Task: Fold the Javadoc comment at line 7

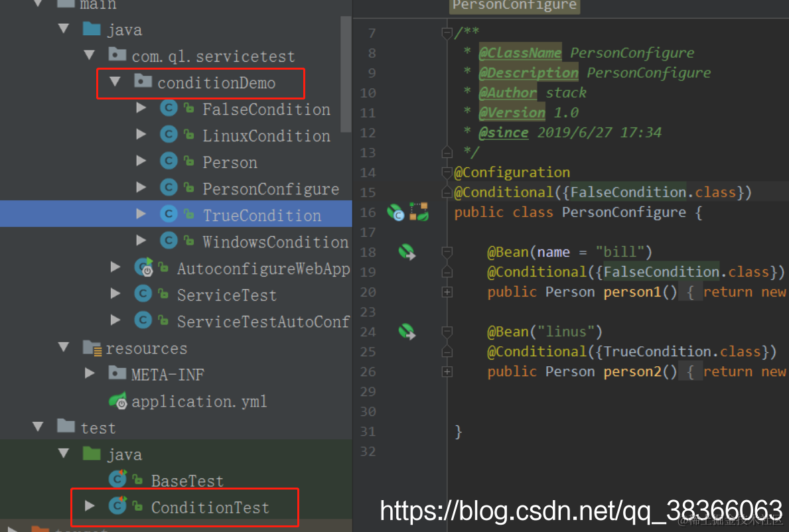Action: coord(447,33)
